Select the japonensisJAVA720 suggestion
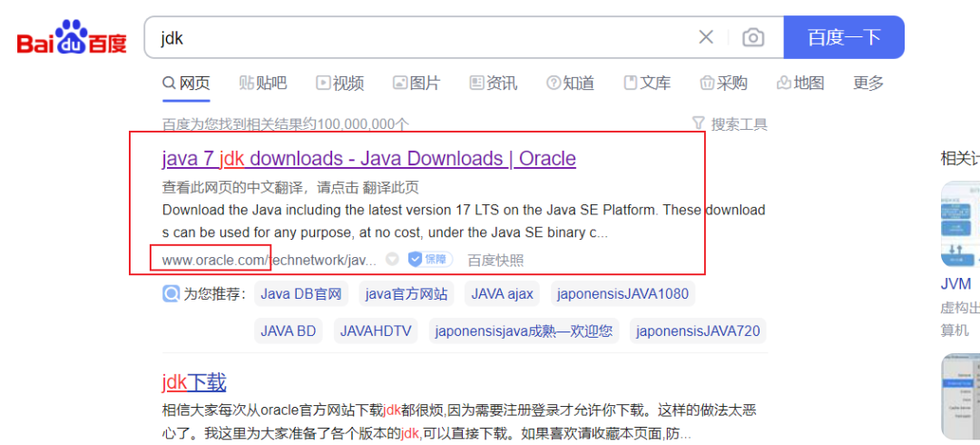This screenshot has width=980, height=445. pos(698,331)
